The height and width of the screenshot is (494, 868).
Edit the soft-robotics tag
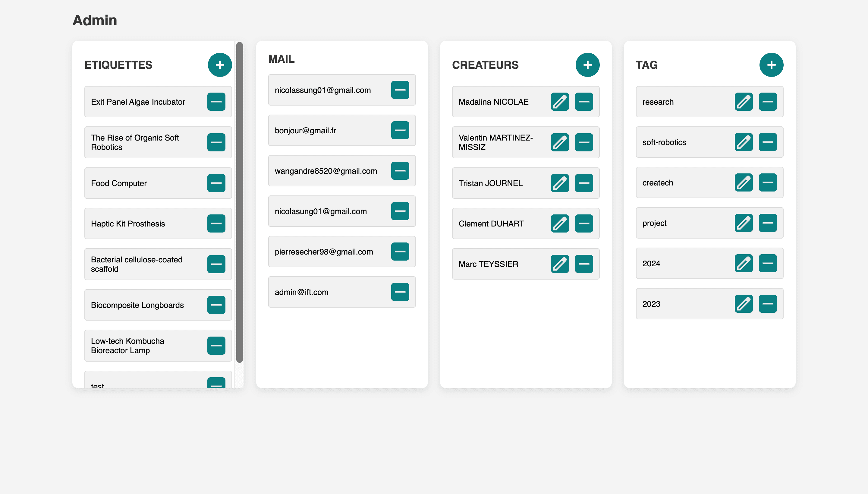[x=744, y=142]
